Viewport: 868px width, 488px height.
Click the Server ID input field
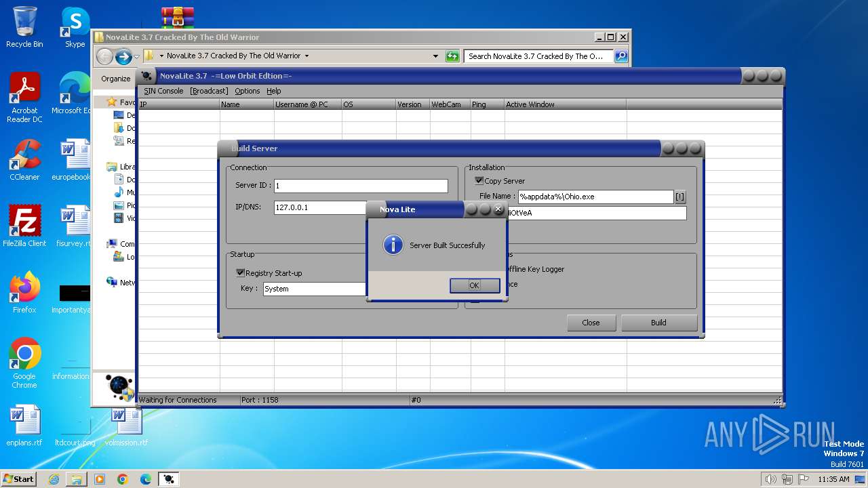pos(361,186)
